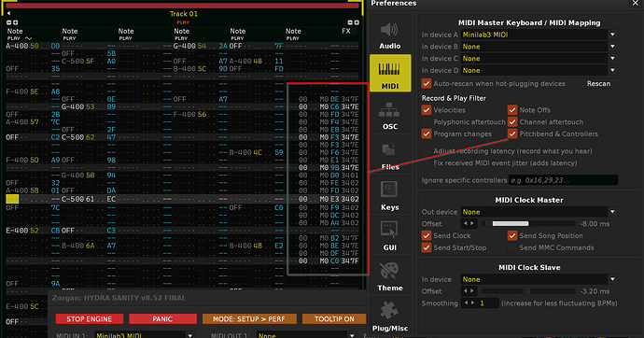Click the Track 01 header
Viewport: 644px width, 338px height.
coord(184,14)
